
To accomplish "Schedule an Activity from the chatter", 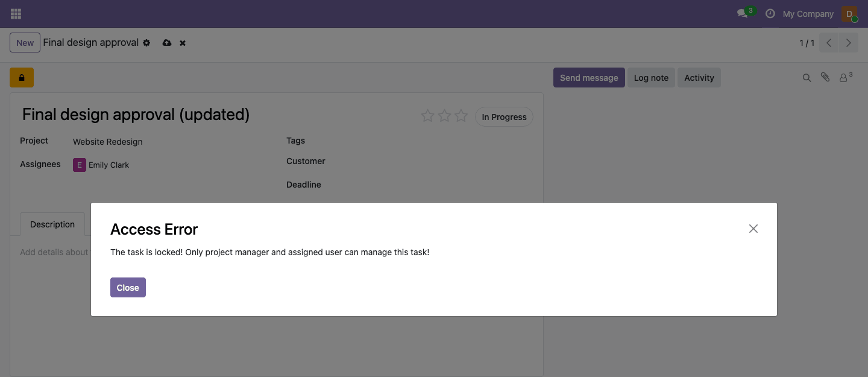I will pyautogui.click(x=699, y=78).
